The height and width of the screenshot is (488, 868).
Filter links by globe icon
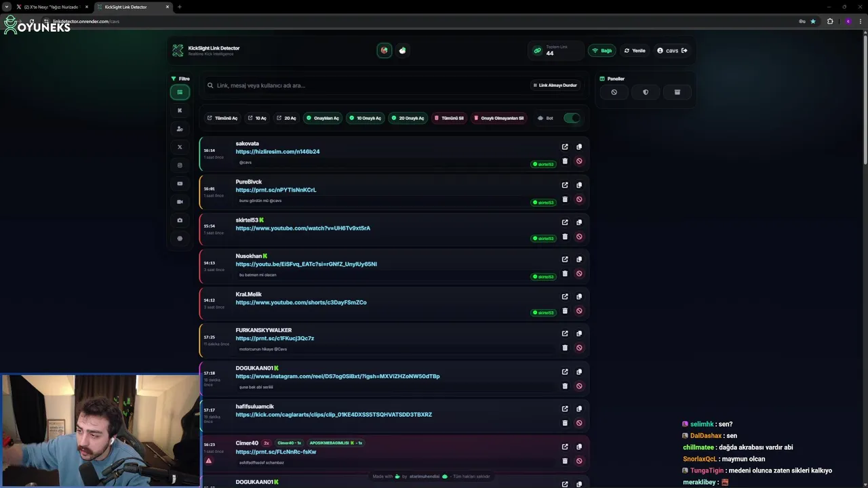[180, 239]
